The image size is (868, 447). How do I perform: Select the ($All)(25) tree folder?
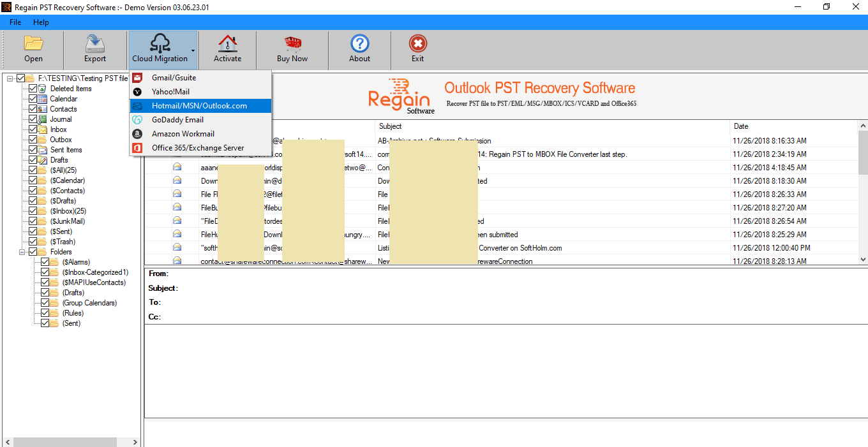63,170
